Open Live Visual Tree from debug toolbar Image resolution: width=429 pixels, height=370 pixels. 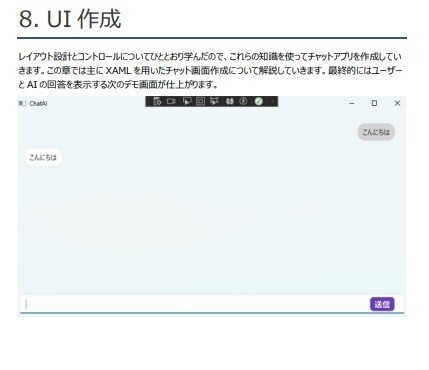tap(157, 101)
